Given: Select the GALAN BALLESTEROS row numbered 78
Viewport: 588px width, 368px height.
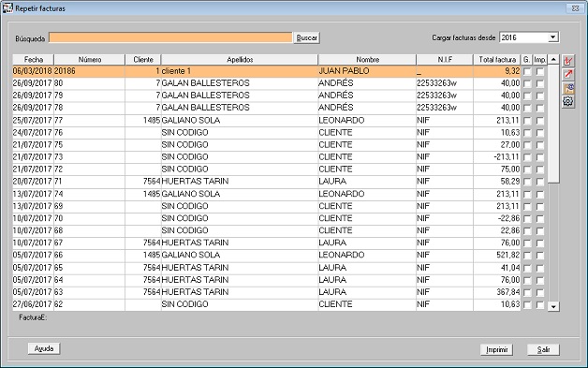Looking at the screenshot, I should [x=267, y=108].
